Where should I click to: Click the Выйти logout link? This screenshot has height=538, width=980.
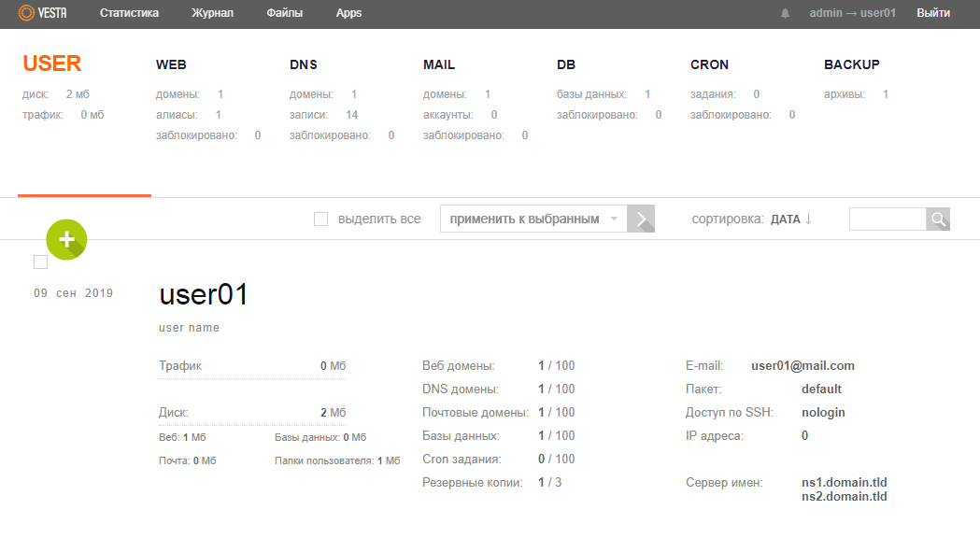pyautogui.click(x=933, y=13)
